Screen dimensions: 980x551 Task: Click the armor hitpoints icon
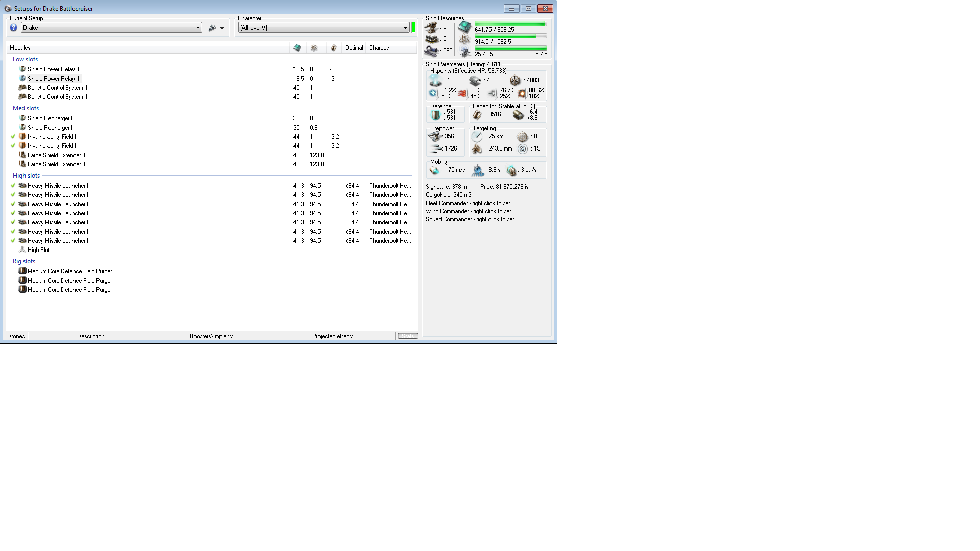tap(475, 81)
